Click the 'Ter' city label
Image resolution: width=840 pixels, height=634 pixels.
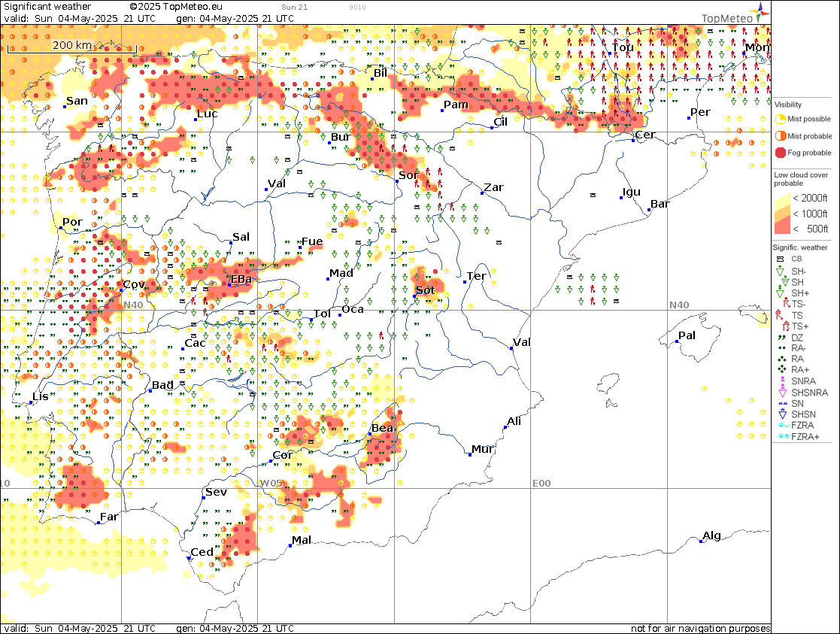[x=476, y=276]
